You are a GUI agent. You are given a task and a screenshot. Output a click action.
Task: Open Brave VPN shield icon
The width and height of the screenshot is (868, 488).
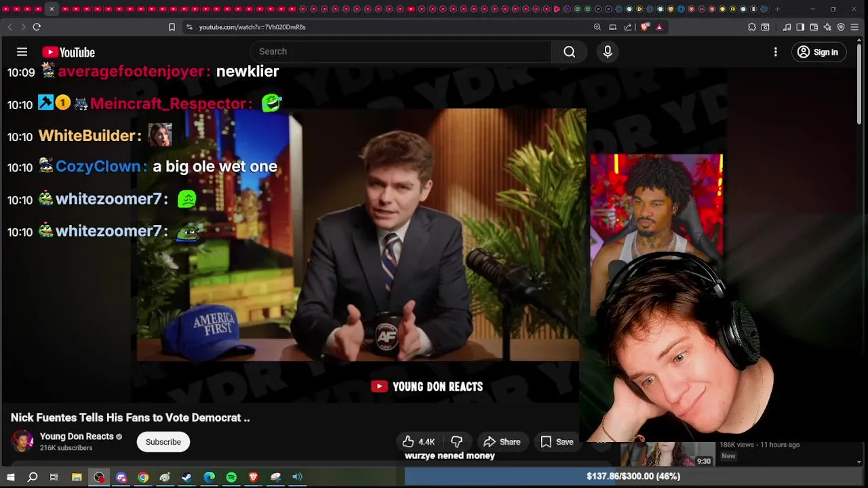tap(841, 27)
